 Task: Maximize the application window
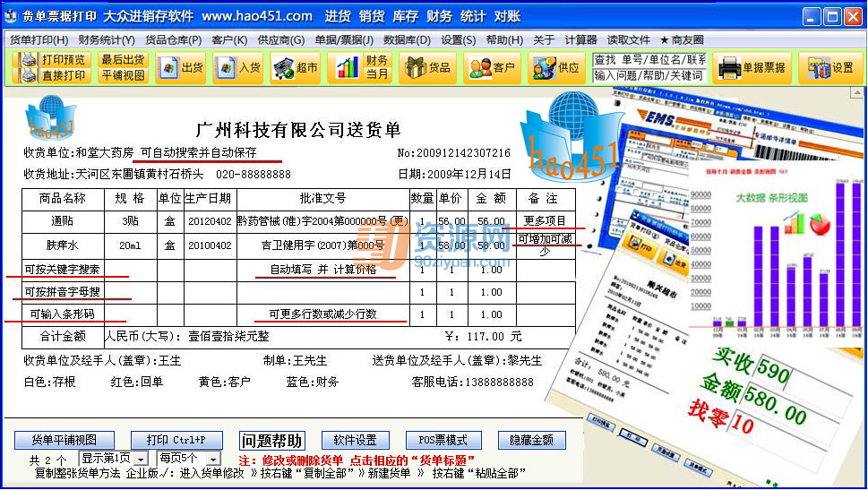coord(832,17)
